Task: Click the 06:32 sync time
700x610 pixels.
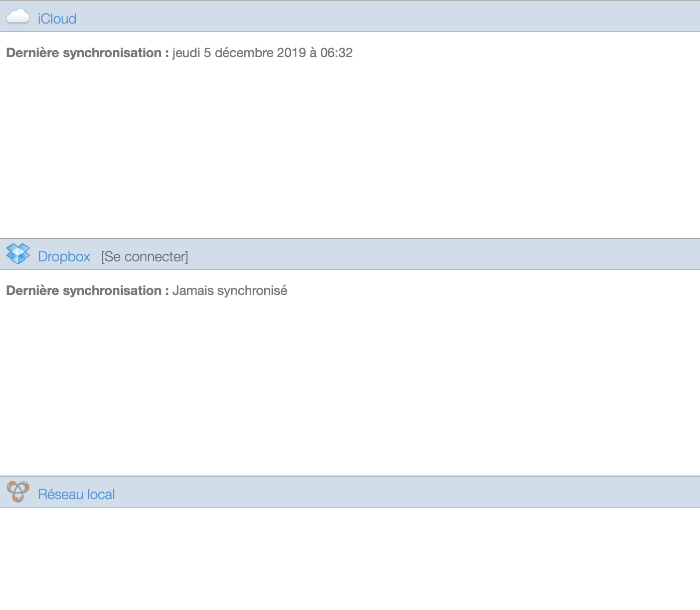Action: (336, 53)
